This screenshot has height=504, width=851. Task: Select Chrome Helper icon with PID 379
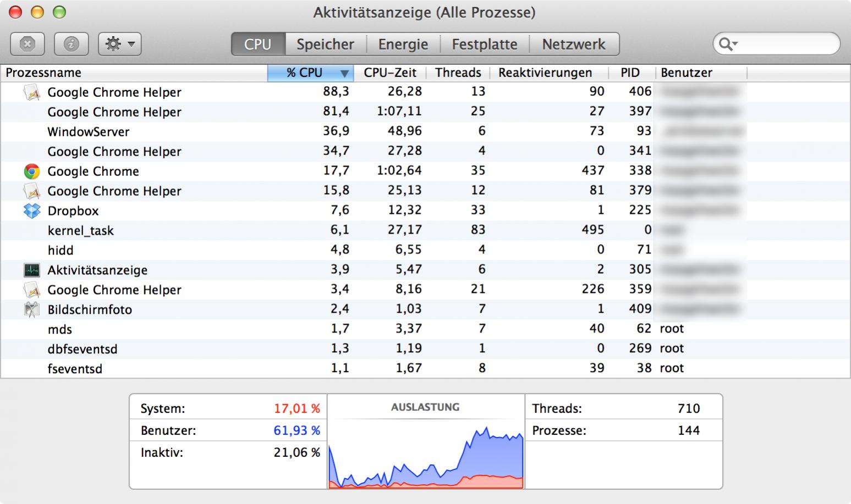pos(32,191)
